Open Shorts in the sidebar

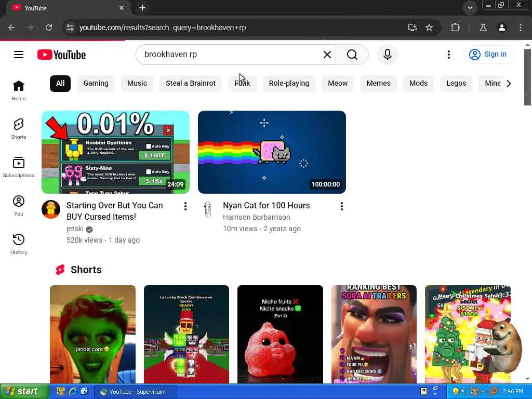point(19,129)
